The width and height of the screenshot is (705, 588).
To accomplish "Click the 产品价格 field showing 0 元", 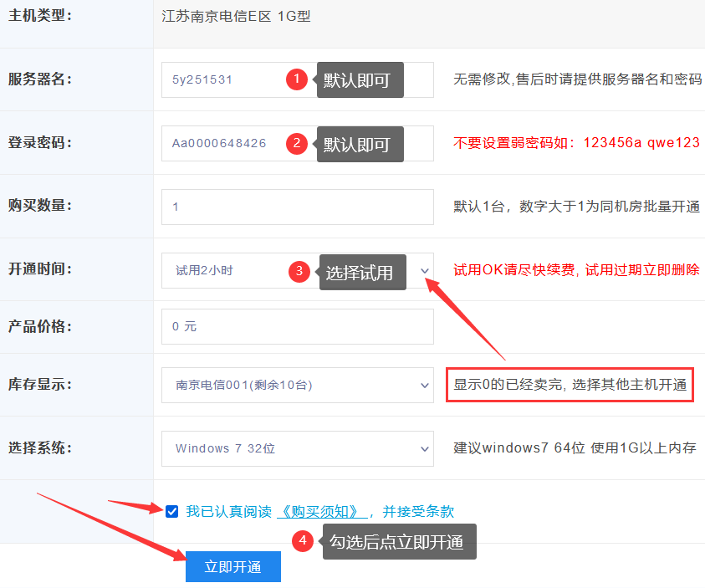I will point(297,326).
